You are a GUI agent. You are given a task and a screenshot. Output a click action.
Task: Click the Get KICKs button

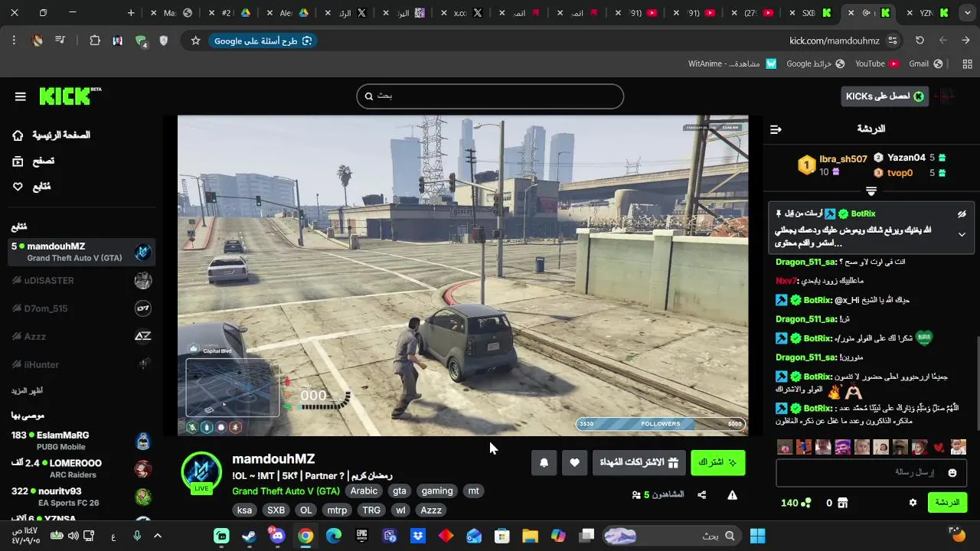885,96
